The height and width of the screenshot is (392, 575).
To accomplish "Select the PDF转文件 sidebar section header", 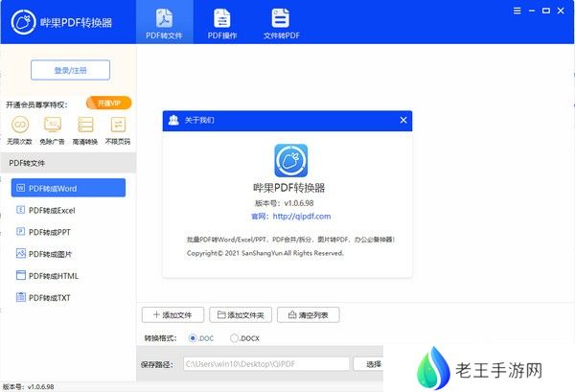I will pos(68,163).
